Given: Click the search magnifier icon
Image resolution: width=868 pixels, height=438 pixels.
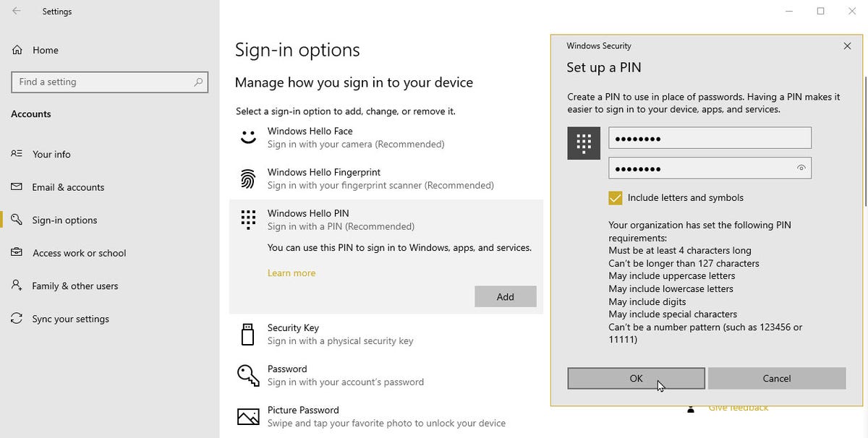Looking at the screenshot, I should (x=198, y=82).
